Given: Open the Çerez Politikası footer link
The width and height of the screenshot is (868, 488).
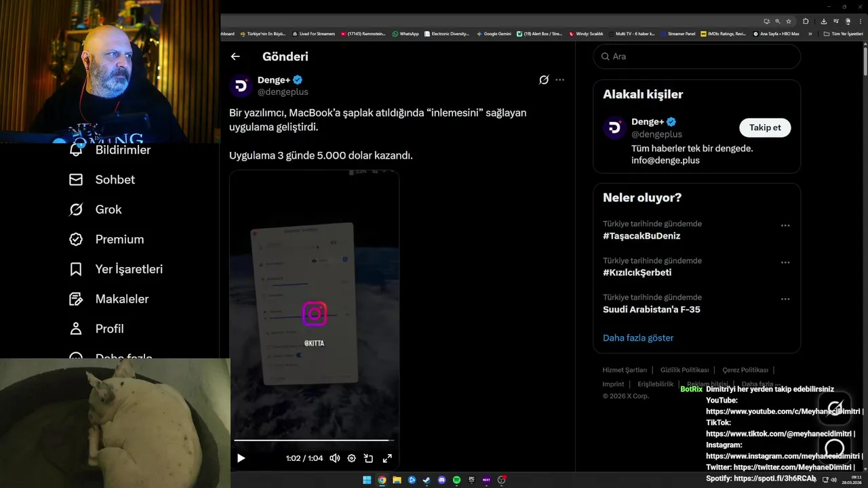Looking at the screenshot, I should (x=745, y=370).
